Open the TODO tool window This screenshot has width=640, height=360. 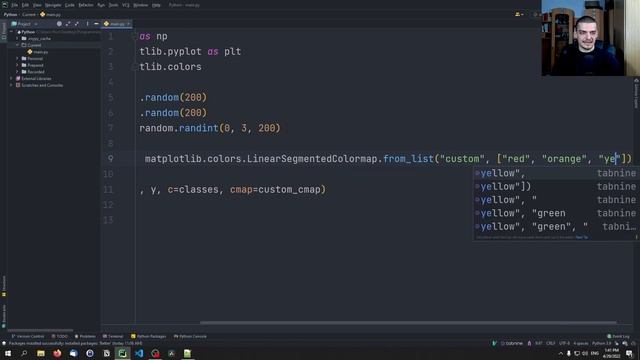60,337
